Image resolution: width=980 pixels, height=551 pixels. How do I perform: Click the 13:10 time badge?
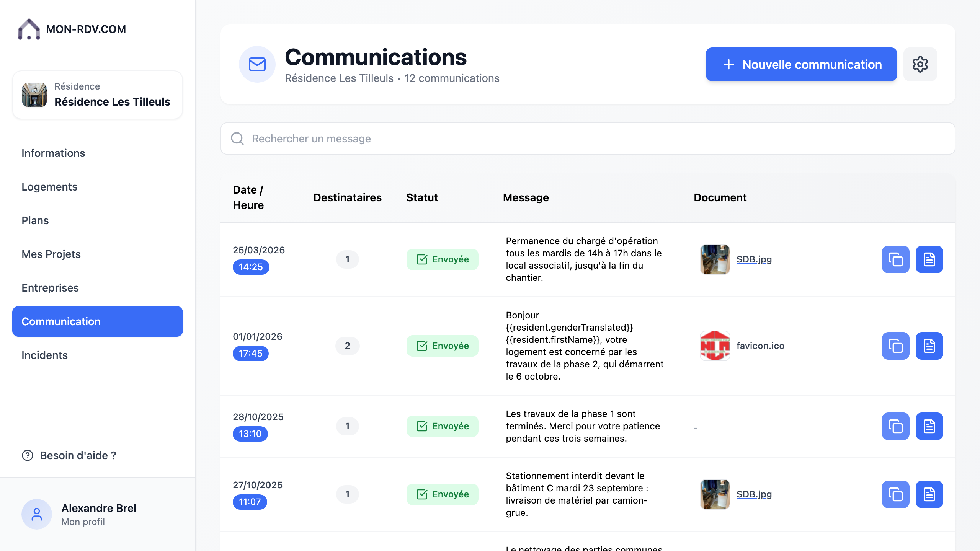tap(250, 434)
